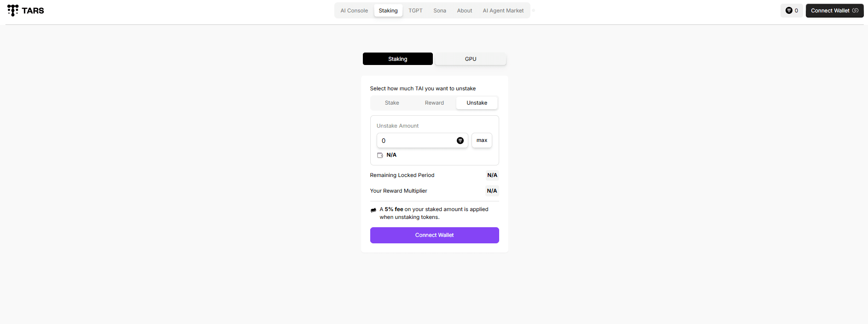Click the 'Select how much TAI' heading text

423,88
